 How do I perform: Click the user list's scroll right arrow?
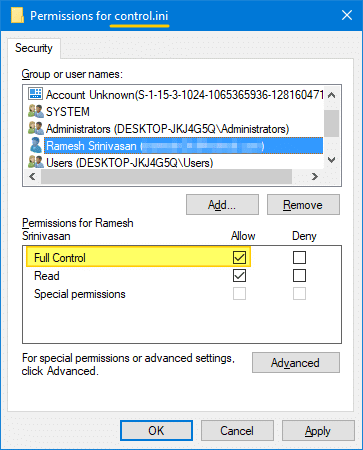[x=315, y=176]
